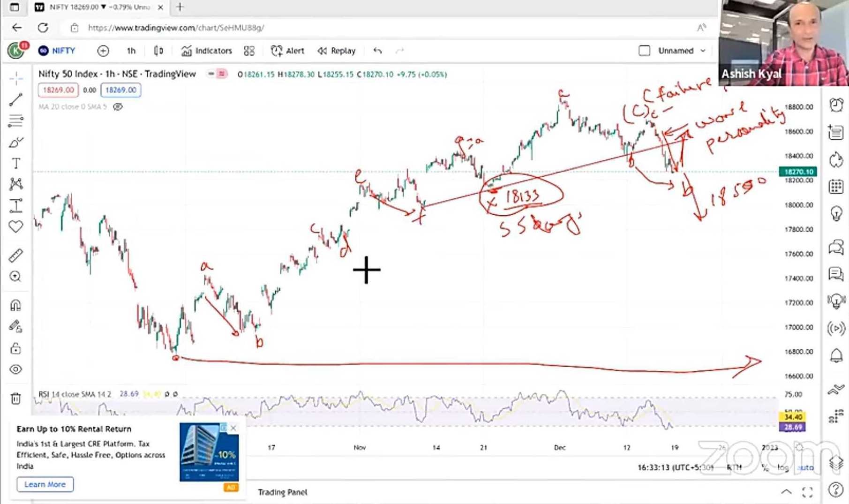
Task: Open the green user profile avatar
Action: tap(16, 51)
